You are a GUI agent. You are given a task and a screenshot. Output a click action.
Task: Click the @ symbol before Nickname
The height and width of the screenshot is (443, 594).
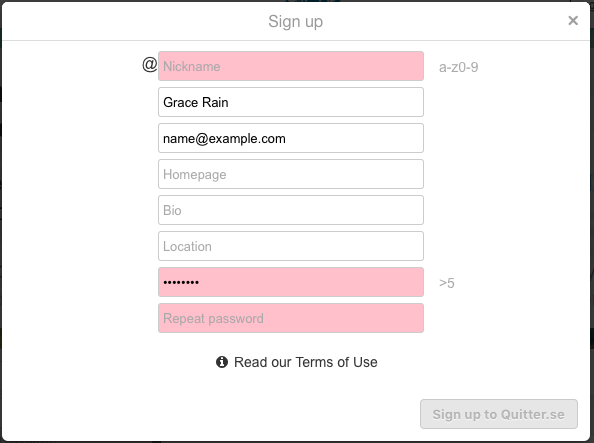click(150, 64)
